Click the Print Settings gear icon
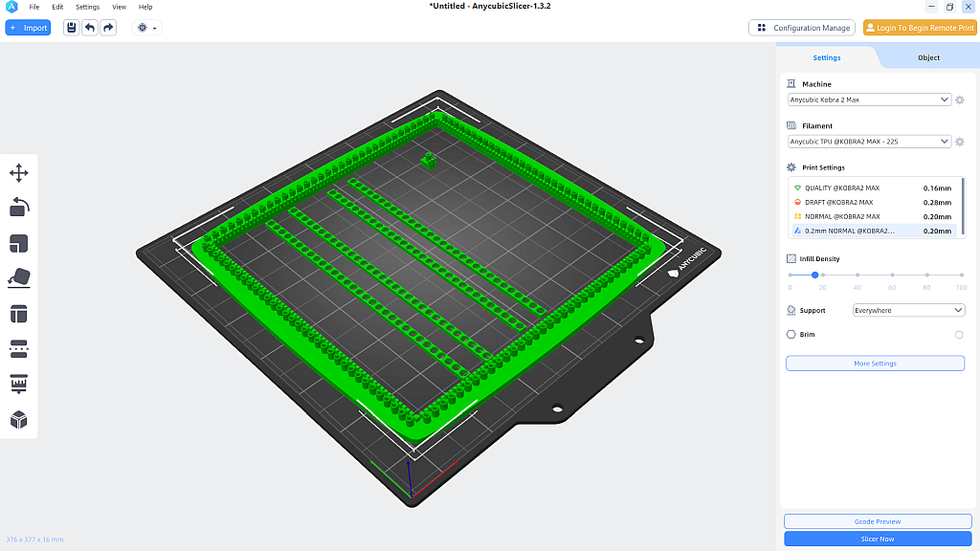The height and width of the screenshot is (551, 980). coord(791,167)
